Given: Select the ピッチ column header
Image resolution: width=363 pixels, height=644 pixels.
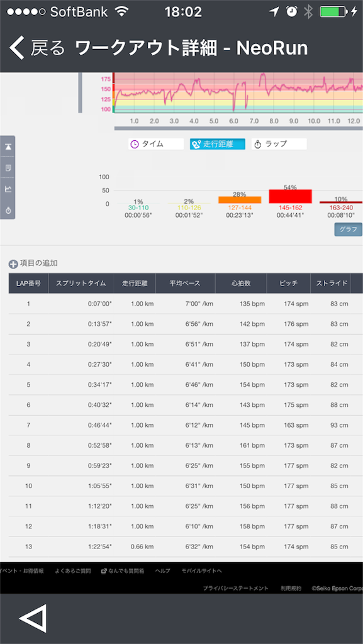Looking at the screenshot, I should click(x=289, y=284).
